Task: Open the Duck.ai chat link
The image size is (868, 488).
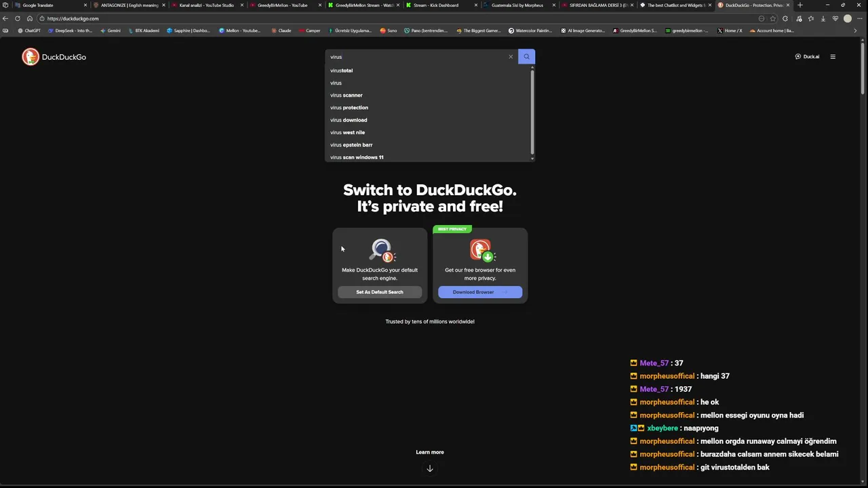Action: (807, 57)
